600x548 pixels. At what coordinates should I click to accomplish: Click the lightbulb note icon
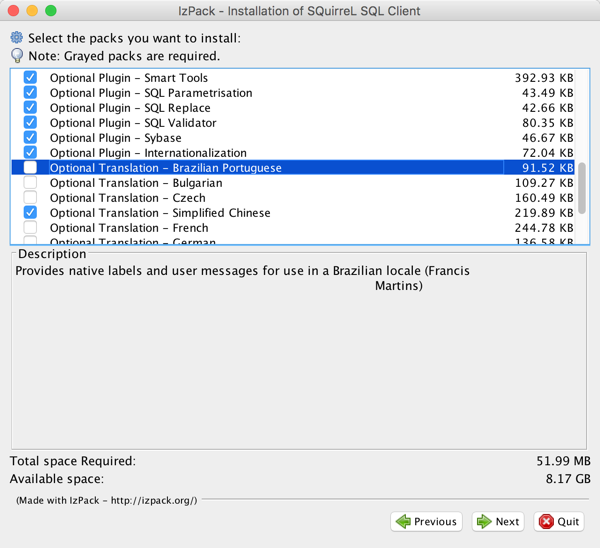[x=17, y=55]
